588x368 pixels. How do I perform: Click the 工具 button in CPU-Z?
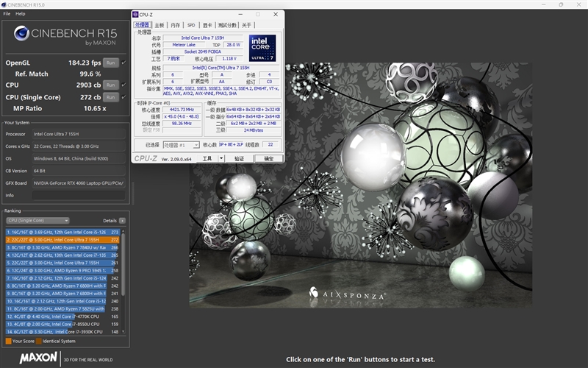[x=207, y=158]
